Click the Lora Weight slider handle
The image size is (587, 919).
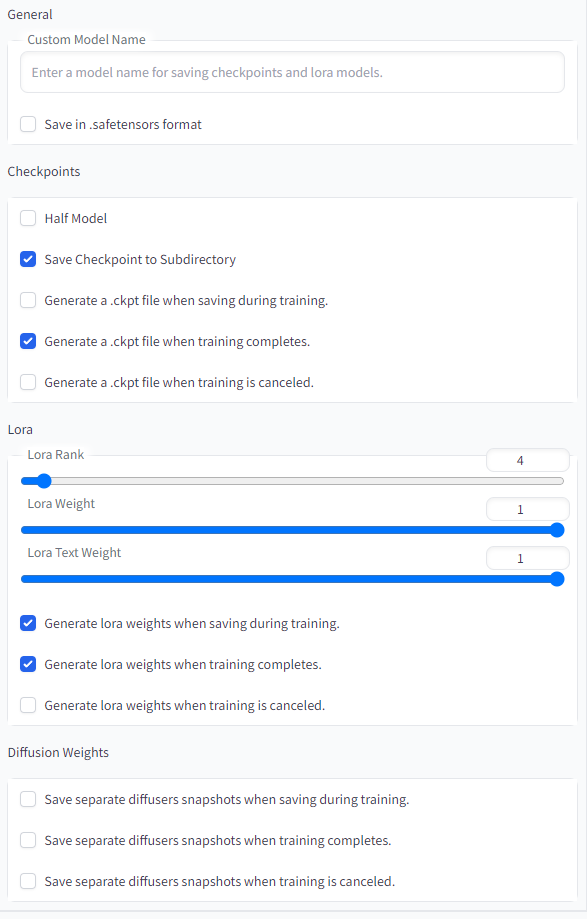coord(556,530)
